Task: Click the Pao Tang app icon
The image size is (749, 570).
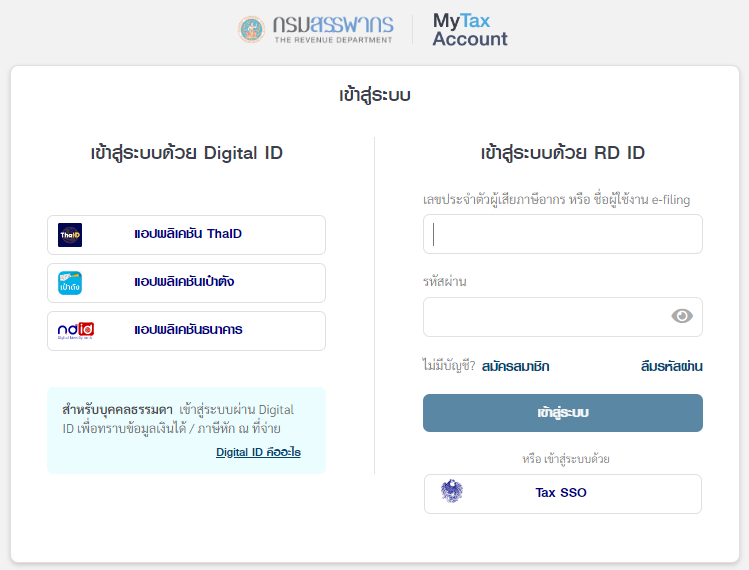Action: (x=70, y=283)
